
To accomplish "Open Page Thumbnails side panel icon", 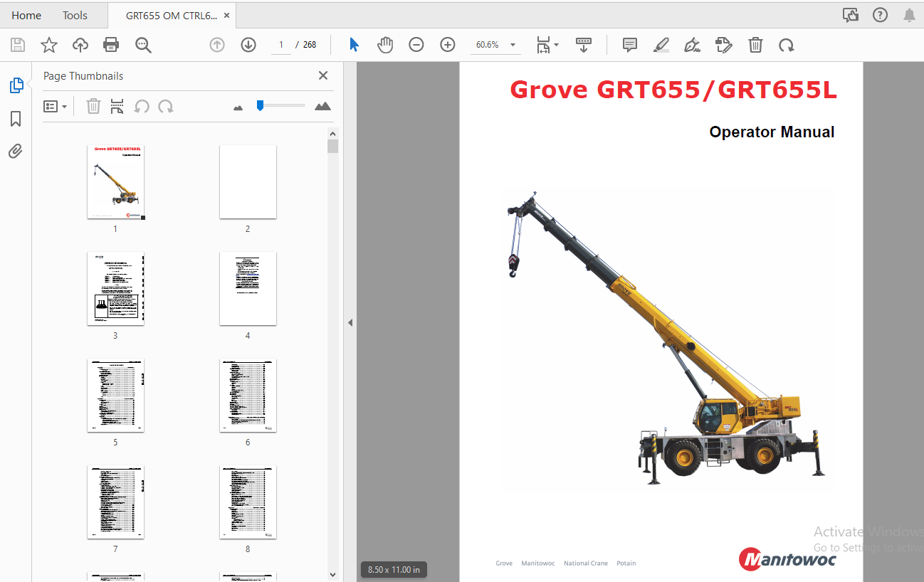I will [16, 85].
